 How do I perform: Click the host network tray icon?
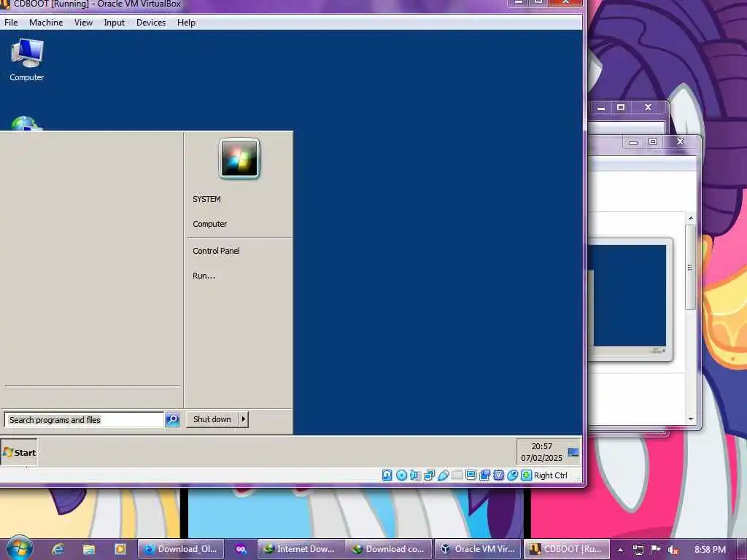pyautogui.click(x=638, y=550)
